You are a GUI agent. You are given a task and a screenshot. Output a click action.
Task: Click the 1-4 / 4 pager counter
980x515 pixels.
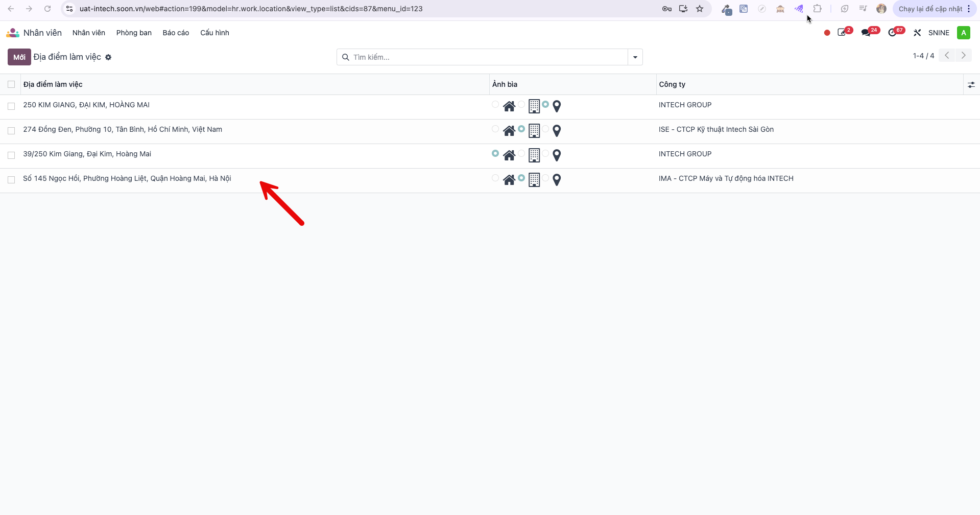[x=923, y=56]
